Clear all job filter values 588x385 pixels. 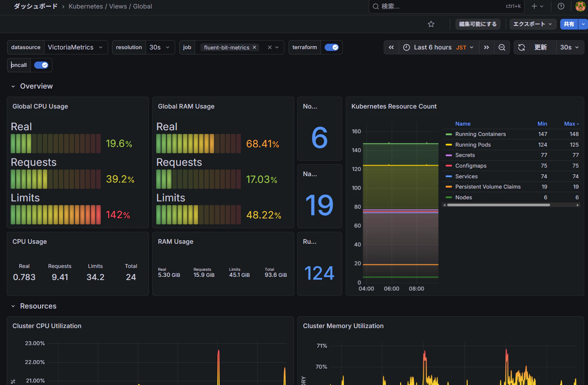pos(269,47)
